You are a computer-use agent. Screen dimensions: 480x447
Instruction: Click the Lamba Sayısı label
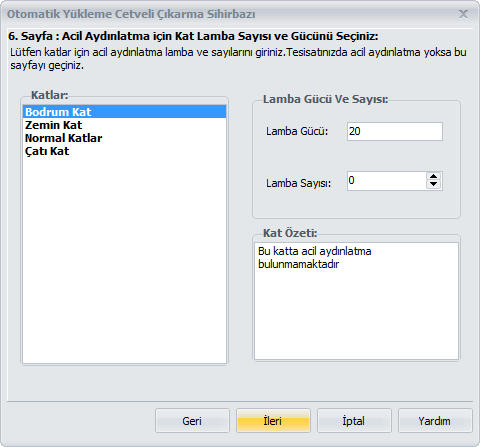coord(298,183)
